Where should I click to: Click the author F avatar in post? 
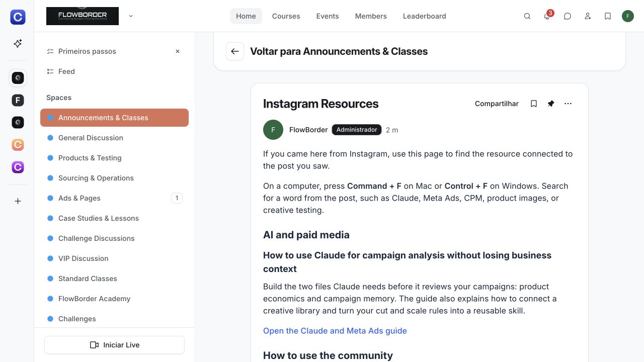273,130
